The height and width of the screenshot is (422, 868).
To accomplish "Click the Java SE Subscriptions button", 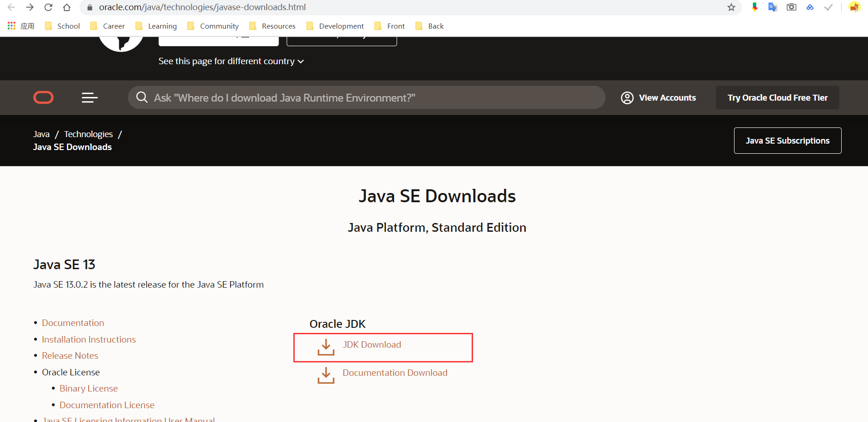I will coord(787,140).
